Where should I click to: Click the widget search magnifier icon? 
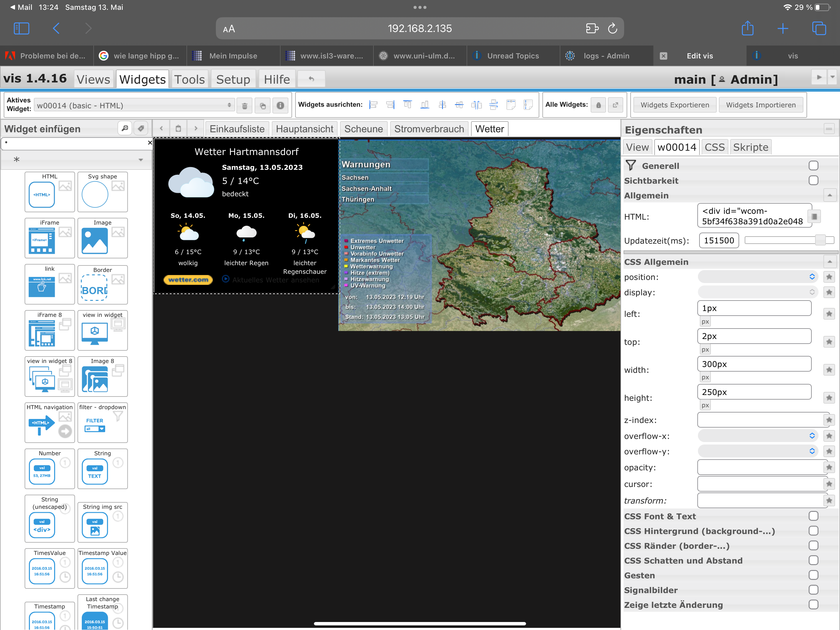pos(125,129)
